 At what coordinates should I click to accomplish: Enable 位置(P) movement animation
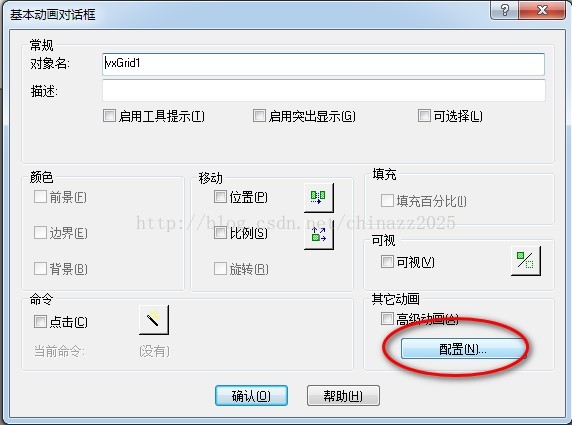220,196
